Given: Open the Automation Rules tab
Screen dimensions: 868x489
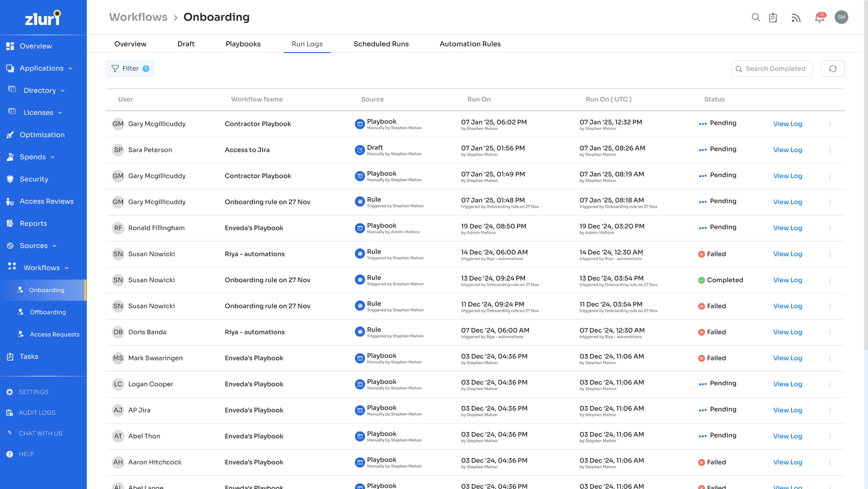Looking at the screenshot, I should pyautogui.click(x=470, y=44).
